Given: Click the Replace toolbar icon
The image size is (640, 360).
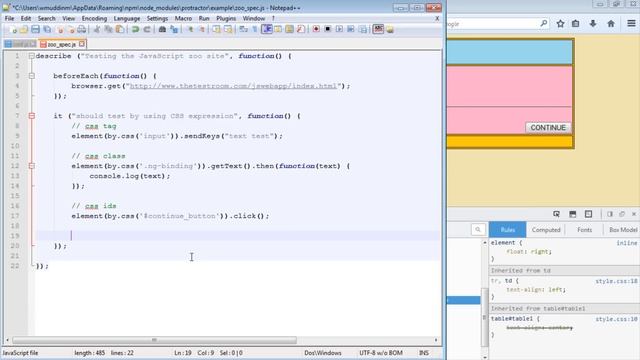Looking at the screenshot, I should (174, 29).
